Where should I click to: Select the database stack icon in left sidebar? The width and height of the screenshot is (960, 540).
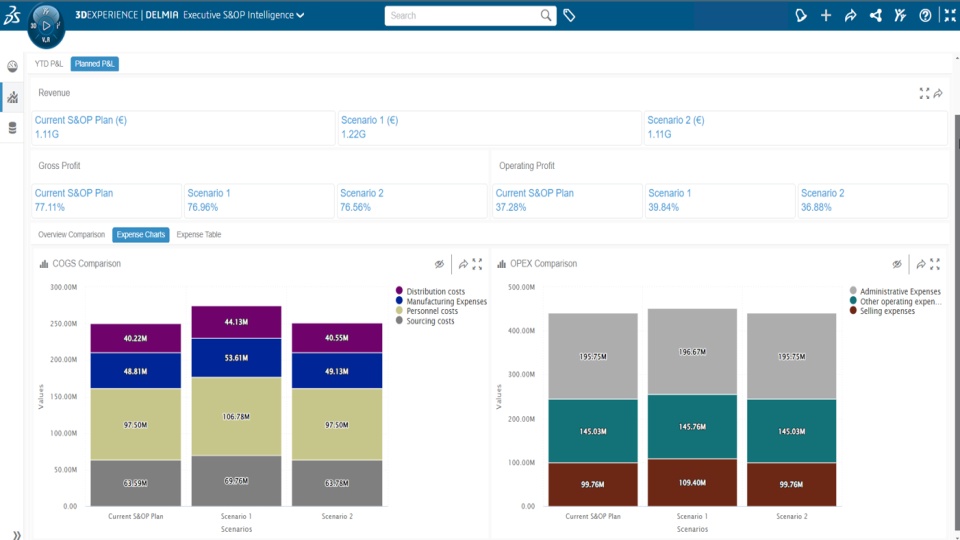[x=12, y=128]
